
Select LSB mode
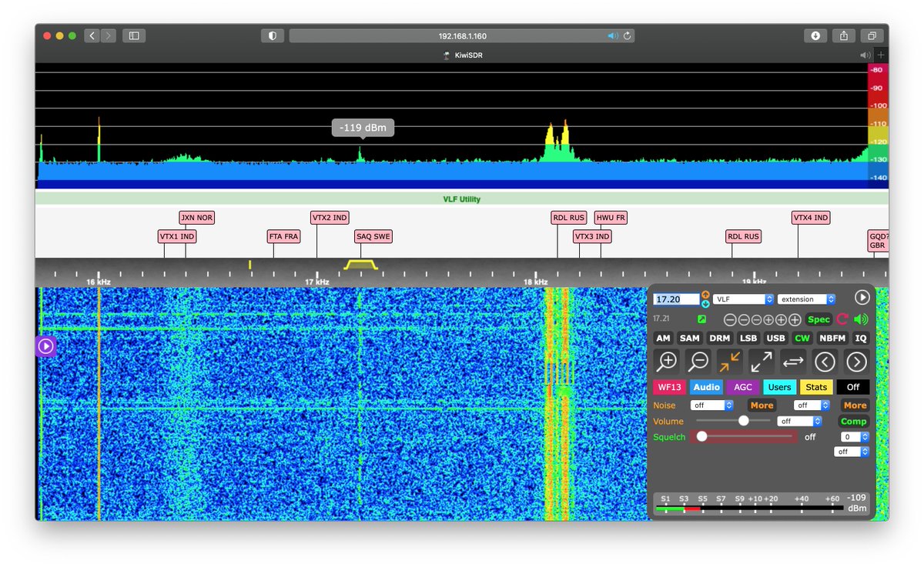click(748, 338)
